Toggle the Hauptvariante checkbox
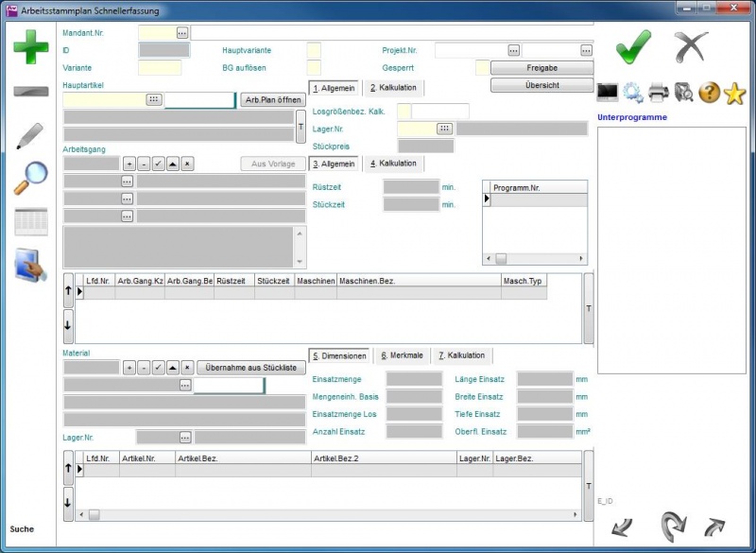The width and height of the screenshot is (756, 553). tap(314, 50)
